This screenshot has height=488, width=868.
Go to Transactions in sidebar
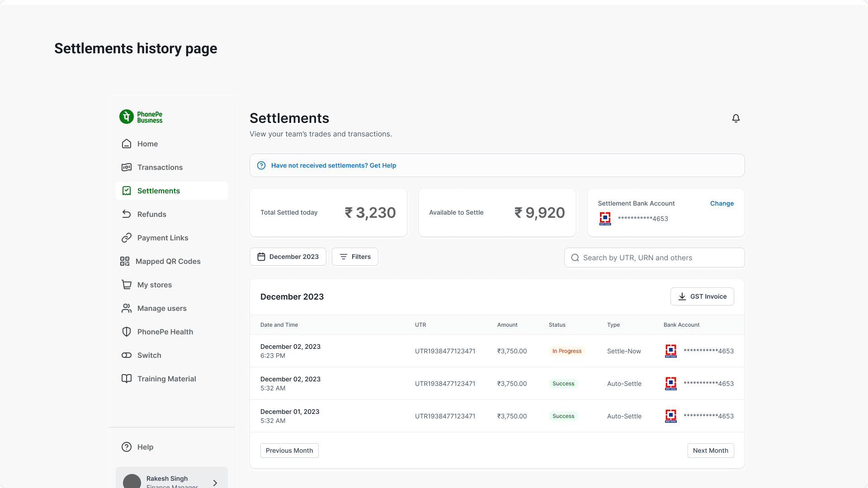click(160, 167)
